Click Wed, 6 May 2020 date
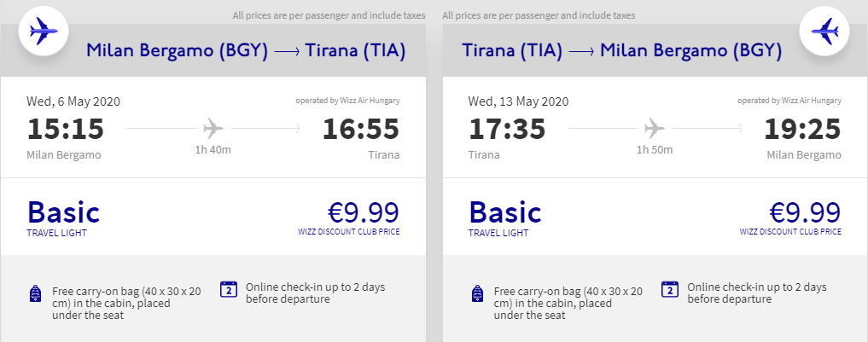868x342 pixels. pyautogui.click(x=73, y=101)
